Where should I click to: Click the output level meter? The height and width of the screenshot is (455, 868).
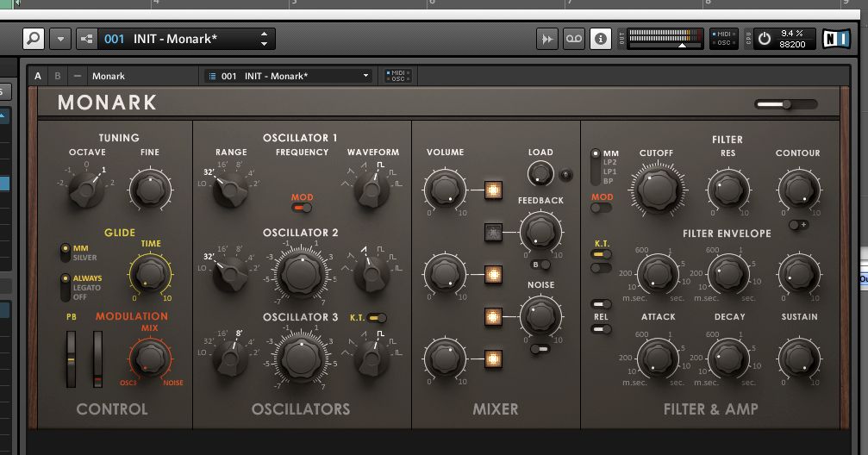pyautogui.click(x=665, y=39)
